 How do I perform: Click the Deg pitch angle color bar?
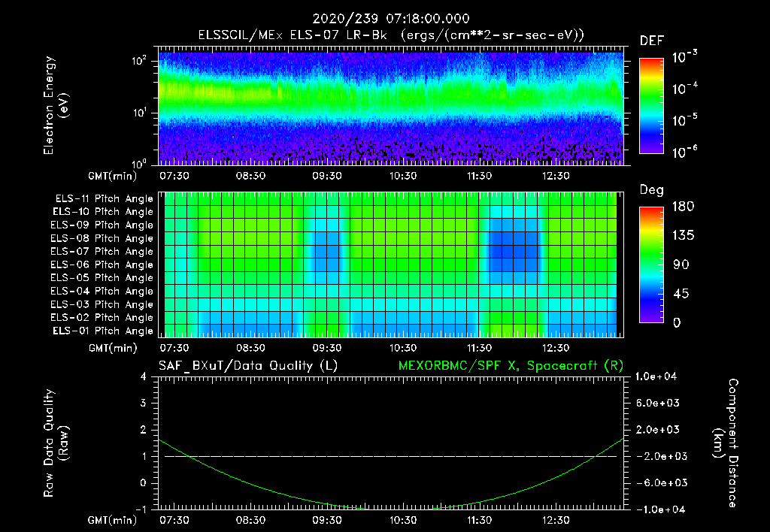click(651, 264)
